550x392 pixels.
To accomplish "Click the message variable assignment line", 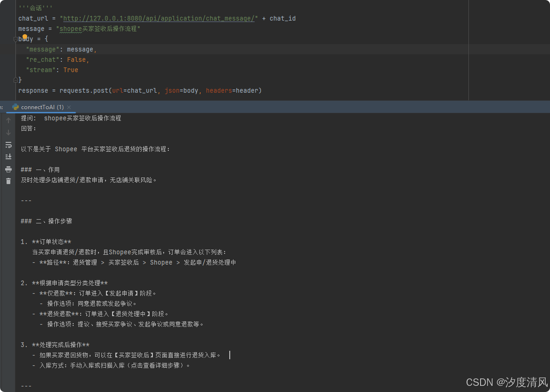I will [x=79, y=29].
